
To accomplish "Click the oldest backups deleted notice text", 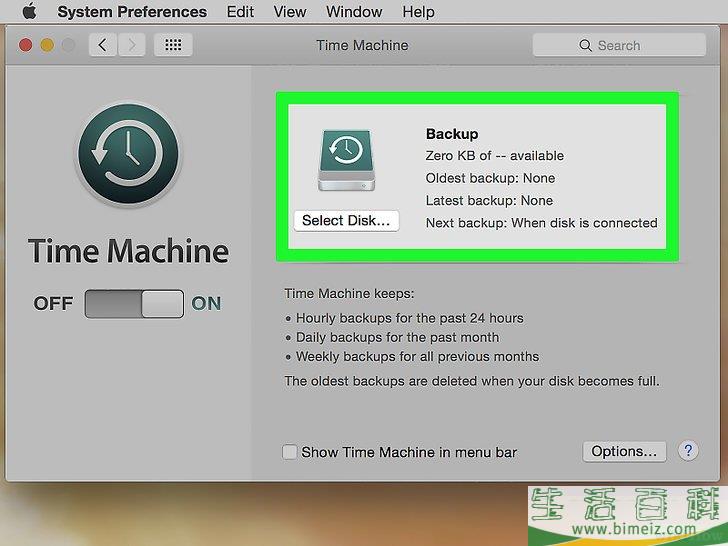I will (x=472, y=381).
